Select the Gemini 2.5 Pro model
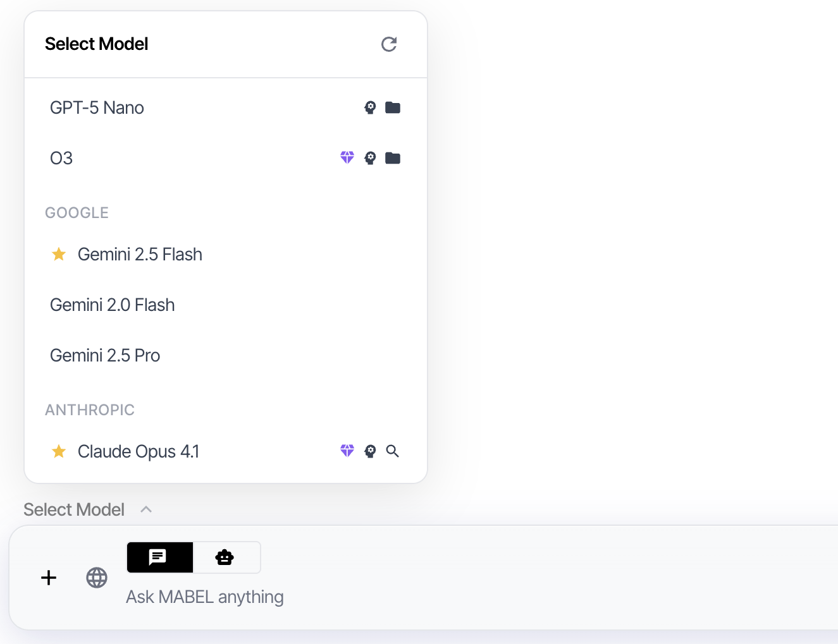 [105, 355]
